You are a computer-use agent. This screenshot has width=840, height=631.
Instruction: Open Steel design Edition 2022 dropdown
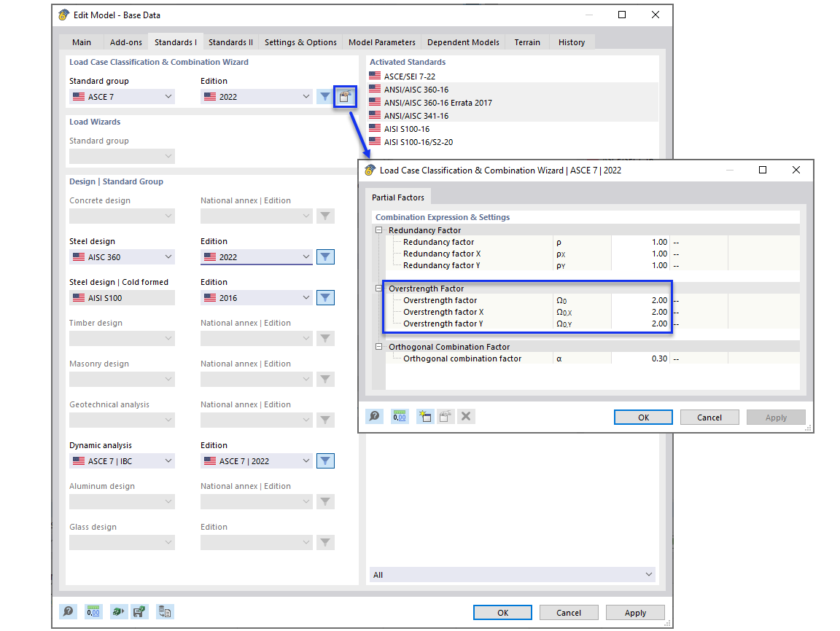pyautogui.click(x=257, y=257)
